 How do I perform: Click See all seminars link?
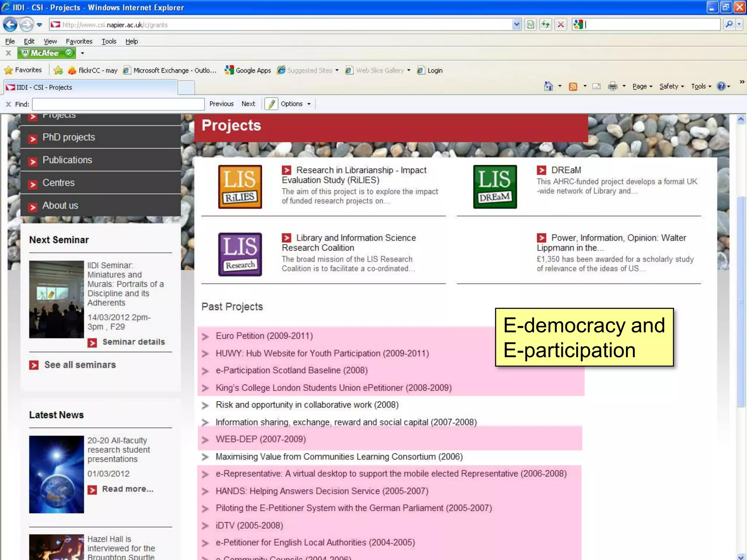[80, 365]
